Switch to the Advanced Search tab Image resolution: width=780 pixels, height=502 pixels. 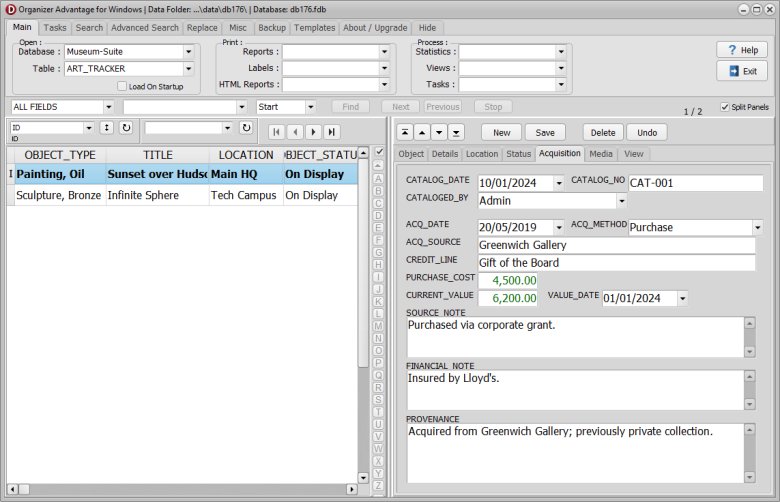[145, 28]
